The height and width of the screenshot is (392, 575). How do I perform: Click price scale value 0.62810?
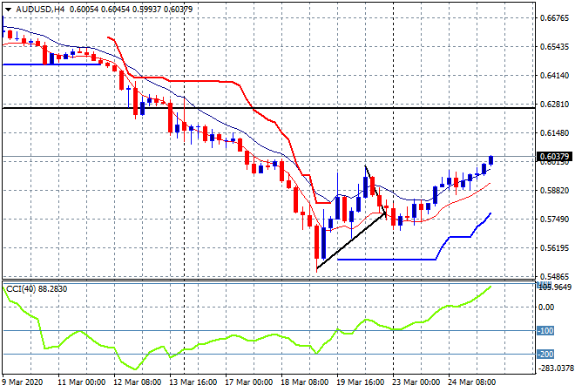click(554, 105)
